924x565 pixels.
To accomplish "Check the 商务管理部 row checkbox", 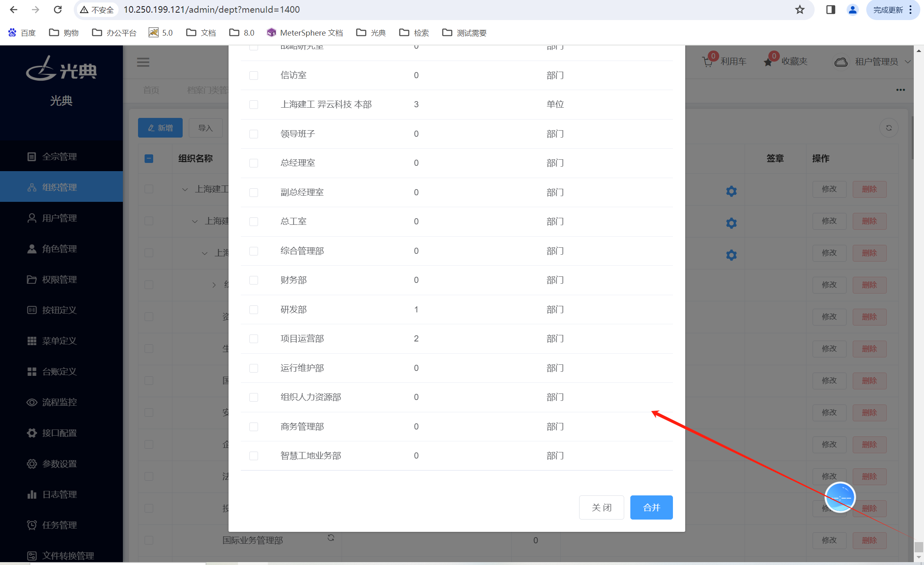I will pyautogui.click(x=254, y=427).
